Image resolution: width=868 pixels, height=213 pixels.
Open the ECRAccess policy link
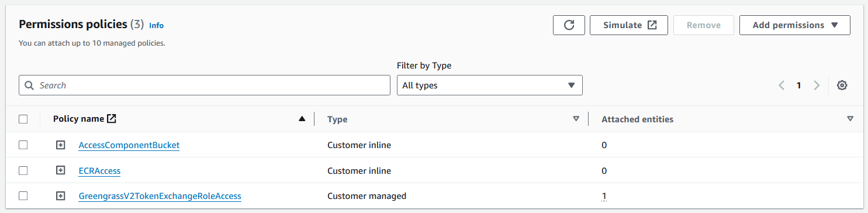coord(99,171)
